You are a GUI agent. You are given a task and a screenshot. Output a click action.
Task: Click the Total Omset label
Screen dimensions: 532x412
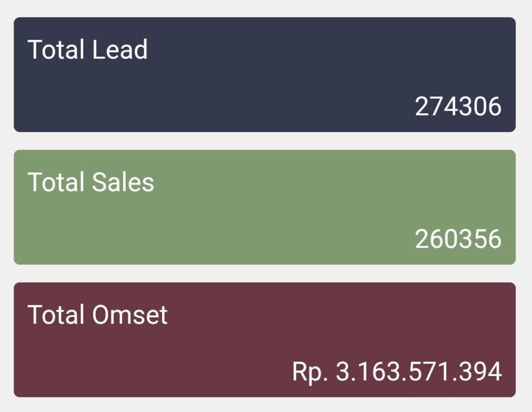(x=97, y=315)
